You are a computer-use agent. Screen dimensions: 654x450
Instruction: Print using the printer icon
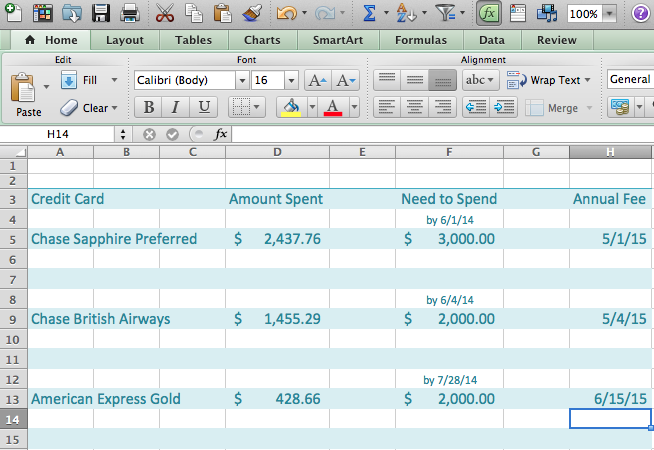[x=130, y=13]
